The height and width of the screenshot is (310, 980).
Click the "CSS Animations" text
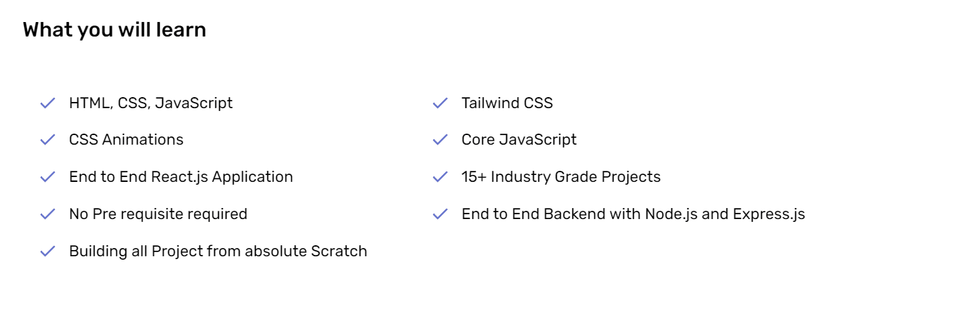click(x=126, y=140)
